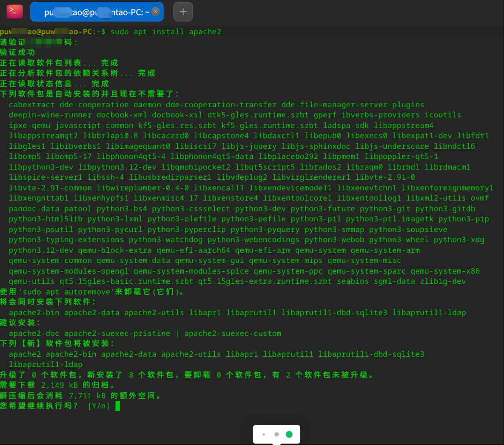Click the package name "ipxe-qemu"
The width and height of the screenshot is (504, 445).
coord(30,125)
